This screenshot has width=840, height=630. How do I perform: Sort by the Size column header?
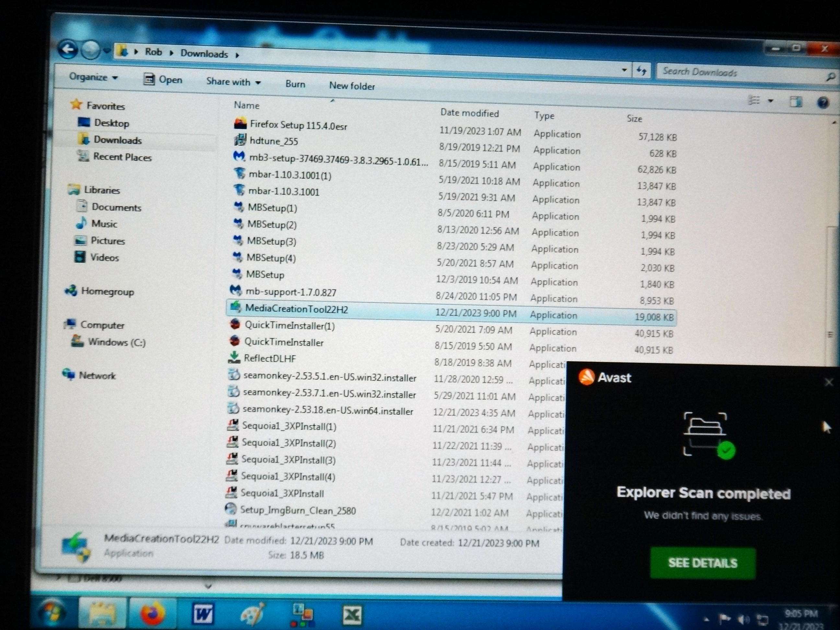(634, 119)
